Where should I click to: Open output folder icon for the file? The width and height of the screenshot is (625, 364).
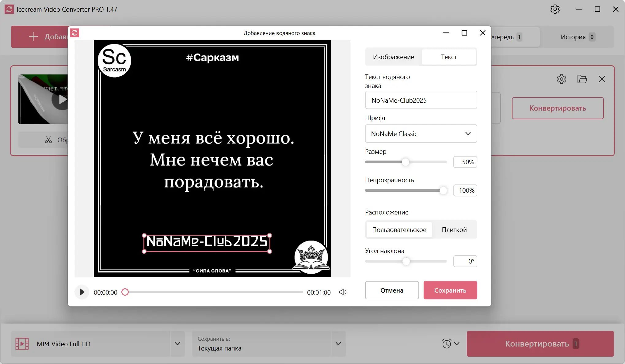pos(582,79)
